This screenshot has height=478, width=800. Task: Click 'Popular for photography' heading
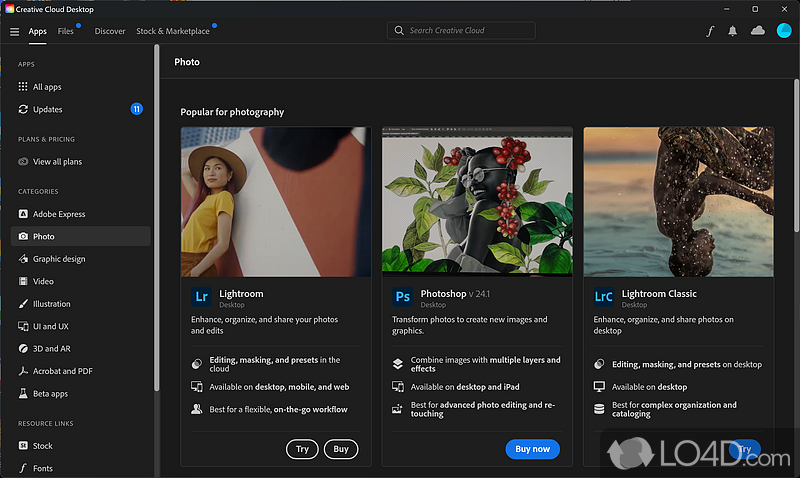click(x=232, y=112)
